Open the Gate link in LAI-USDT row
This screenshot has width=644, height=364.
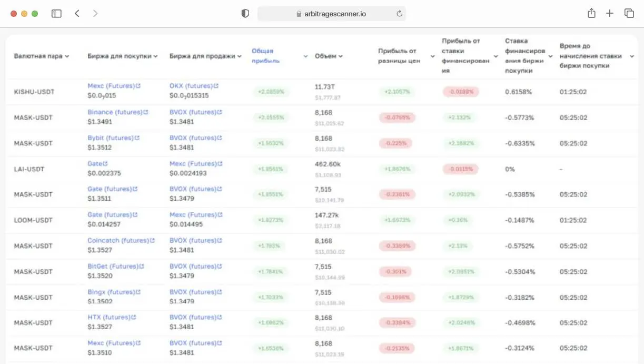pyautogui.click(x=95, y=164)
